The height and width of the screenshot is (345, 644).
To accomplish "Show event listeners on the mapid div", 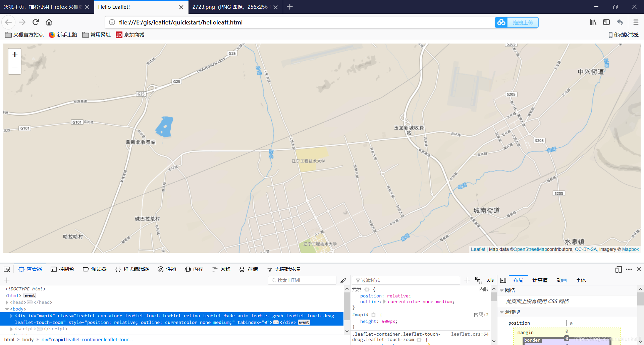I will coord(304,322).
